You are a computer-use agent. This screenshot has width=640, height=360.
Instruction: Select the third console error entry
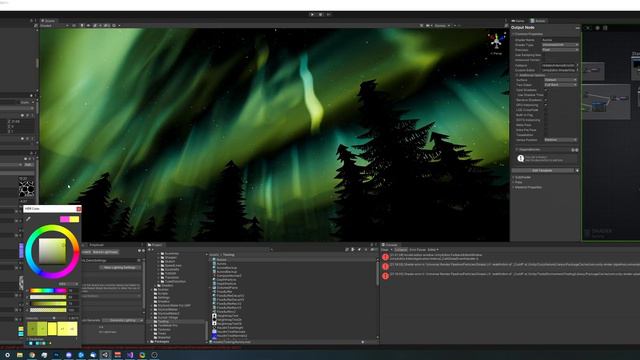[510, 276]
